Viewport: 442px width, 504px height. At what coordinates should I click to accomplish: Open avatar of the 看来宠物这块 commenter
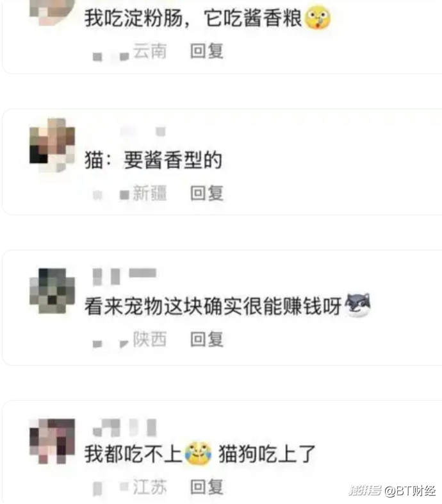click(52, 291)
